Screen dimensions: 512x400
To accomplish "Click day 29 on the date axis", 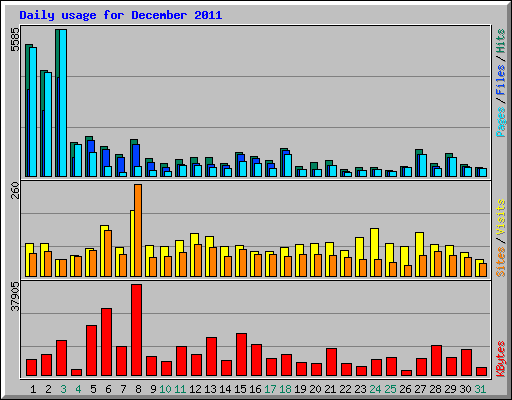I will point(450,389).
